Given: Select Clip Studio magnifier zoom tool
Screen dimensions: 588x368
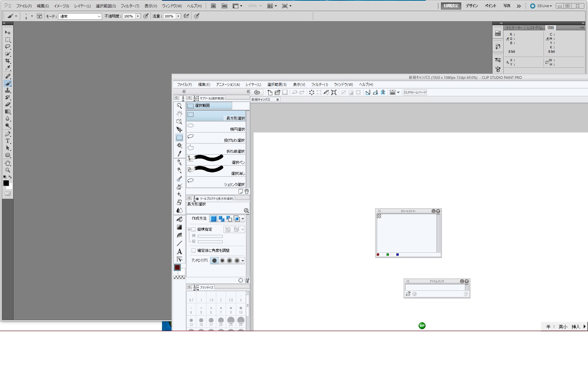Looking at the screenshot, I should pyautogui.click(x=179, y=106).
